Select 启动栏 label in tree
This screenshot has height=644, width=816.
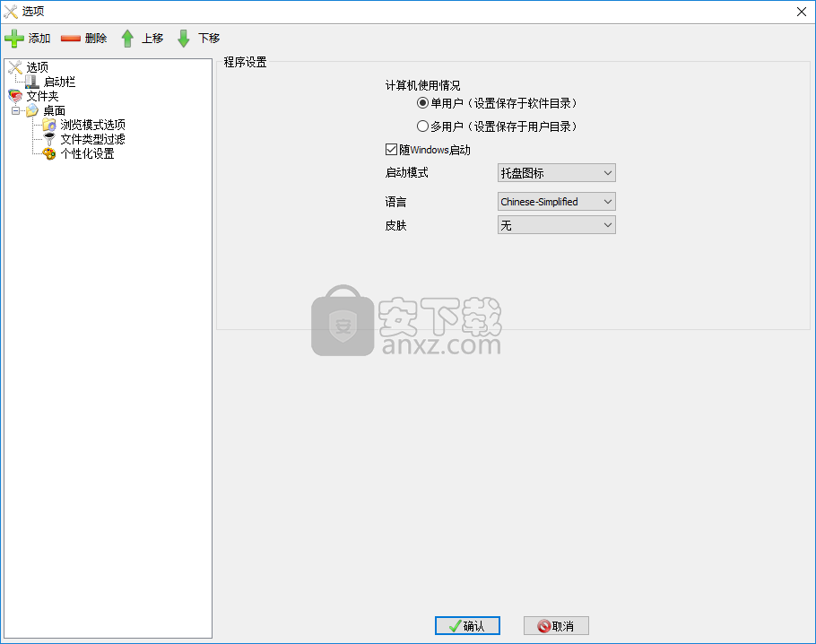[x=59, y=82]
